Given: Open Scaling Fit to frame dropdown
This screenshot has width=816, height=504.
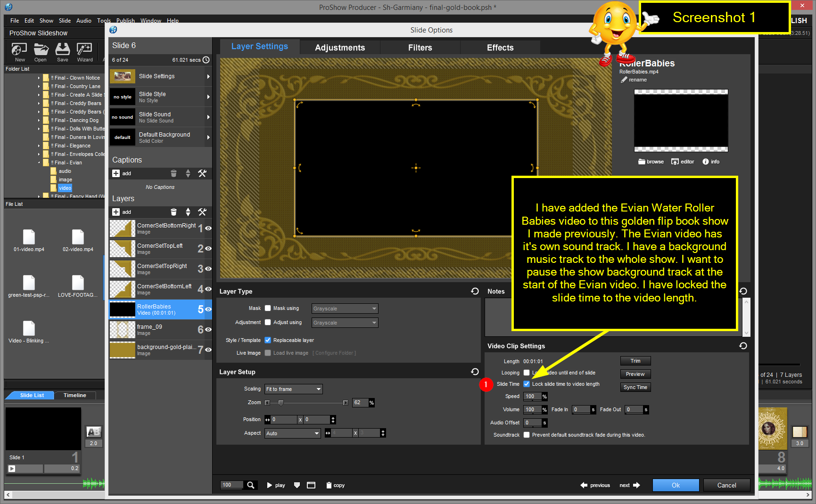Looking at the screenshot, I should click(x=294, y=389).
